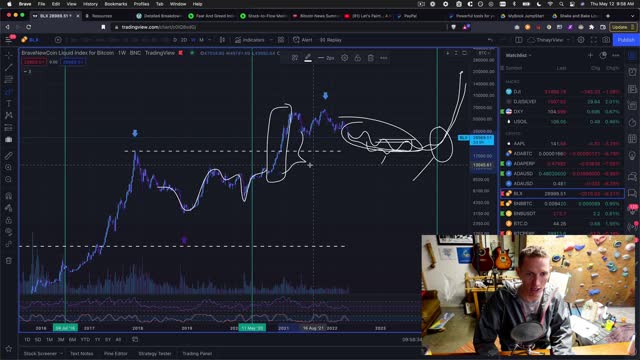Open watchlist more options menu
Screen dimensions: 640x360
[x=616, y=55]
